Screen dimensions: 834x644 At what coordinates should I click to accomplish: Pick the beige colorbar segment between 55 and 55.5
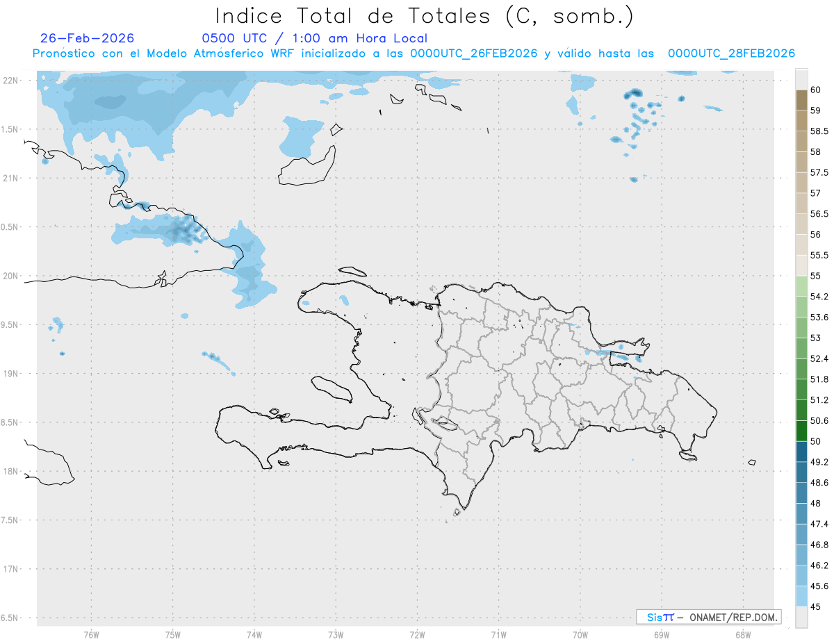point(801,265)
